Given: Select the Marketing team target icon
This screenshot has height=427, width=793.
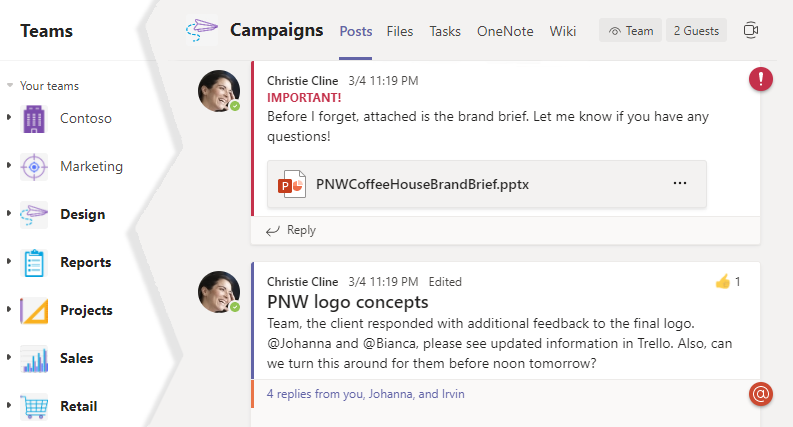Looking at the screenshot, I should click(34, 166).
